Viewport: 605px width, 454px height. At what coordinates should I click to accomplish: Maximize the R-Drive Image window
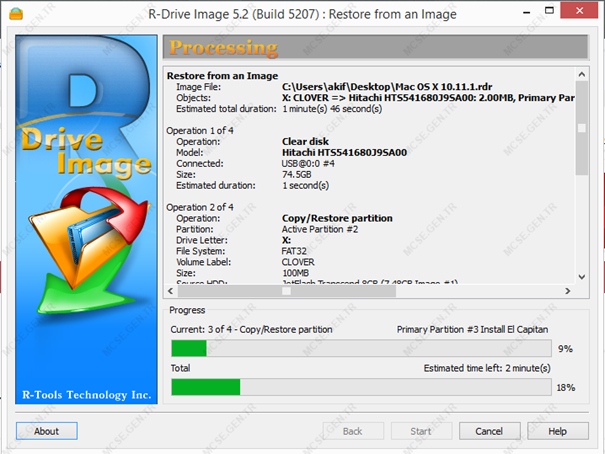pyautogui.click(x=549, y=11)
